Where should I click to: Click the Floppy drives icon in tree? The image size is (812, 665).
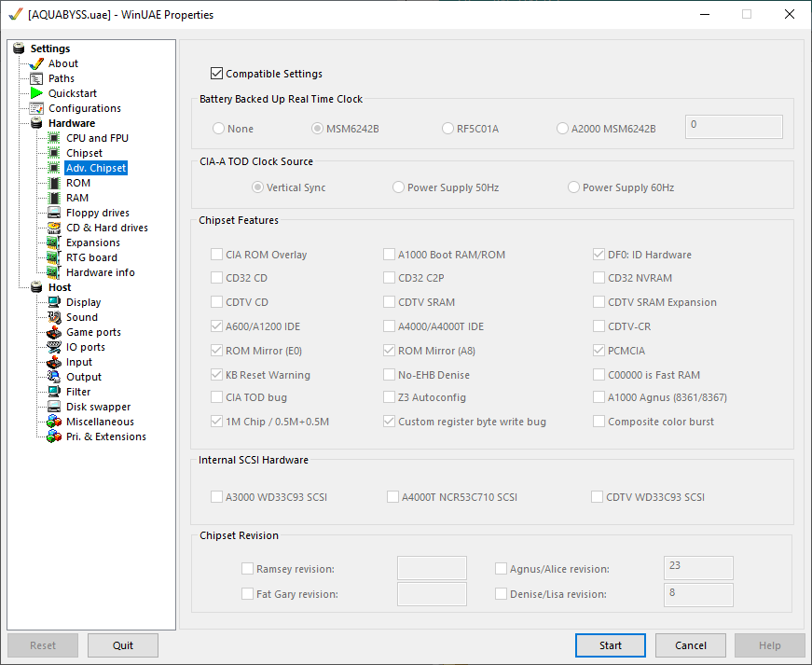pos(54,213)
